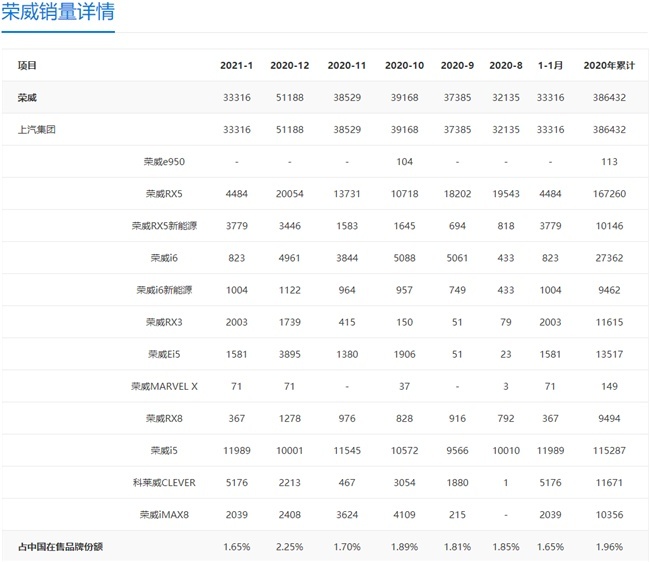Click the 荣威i6 model name

[164, 258]
